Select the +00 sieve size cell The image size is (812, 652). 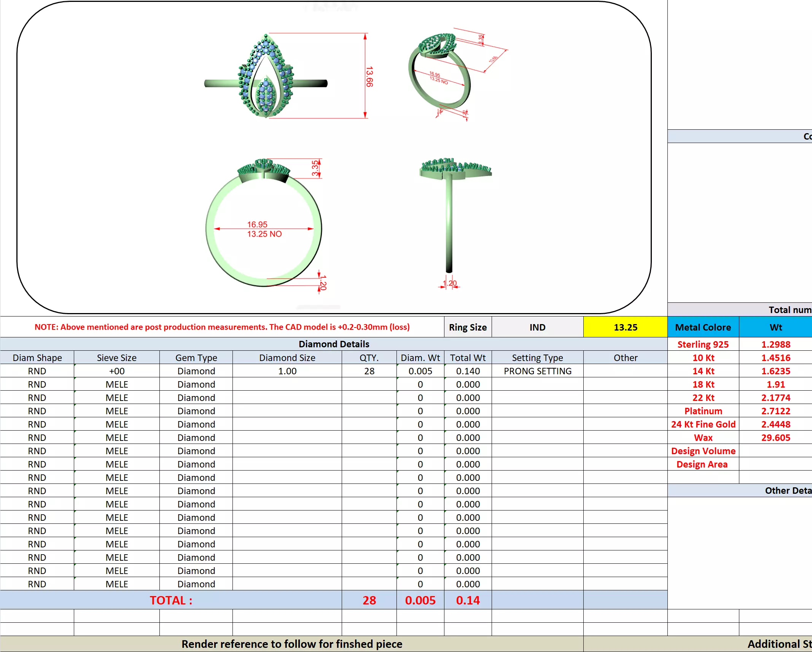pyautogui.click(x=117, y=371)
